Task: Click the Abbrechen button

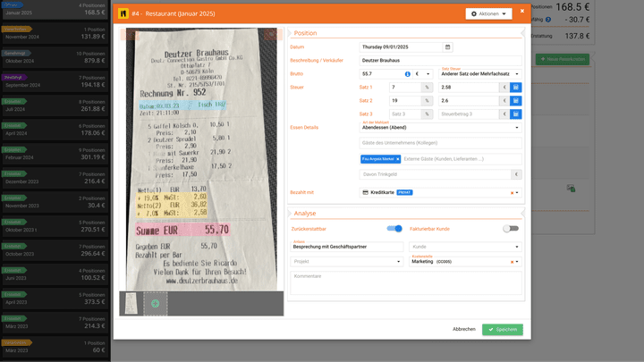Action: tap(463, 329)
